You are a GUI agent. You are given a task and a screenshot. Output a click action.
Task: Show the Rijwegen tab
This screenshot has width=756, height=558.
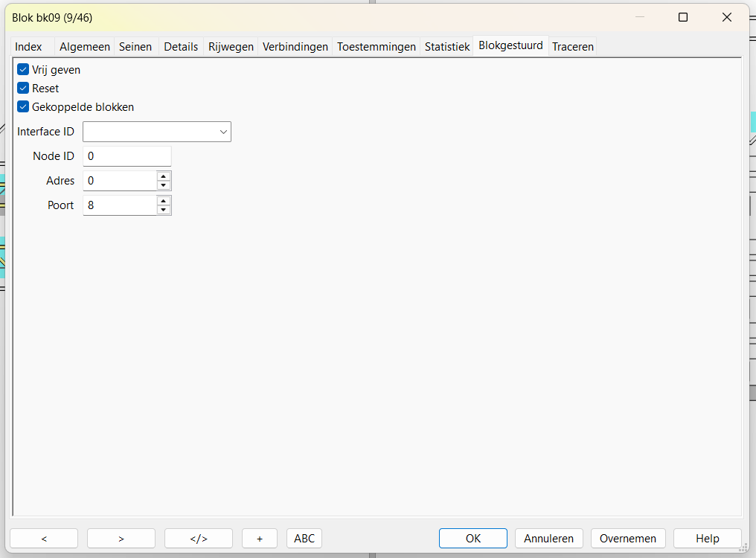[231, 47]
